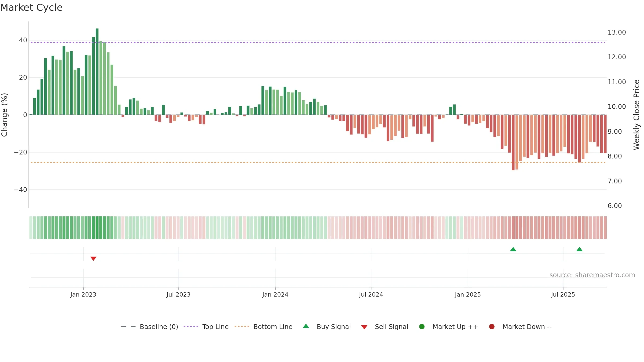Click the Market Cycle chart title
This screenshot has height=362, width=644.
point(31,8)
